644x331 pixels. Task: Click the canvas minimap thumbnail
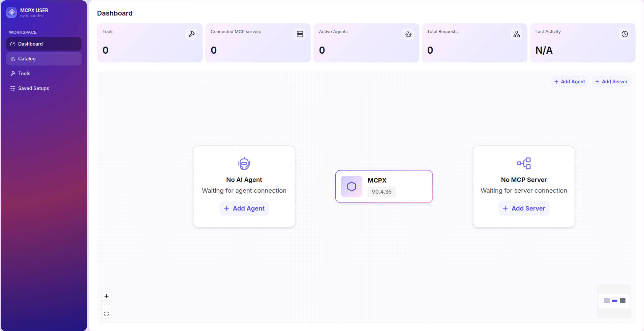point(614,301)
